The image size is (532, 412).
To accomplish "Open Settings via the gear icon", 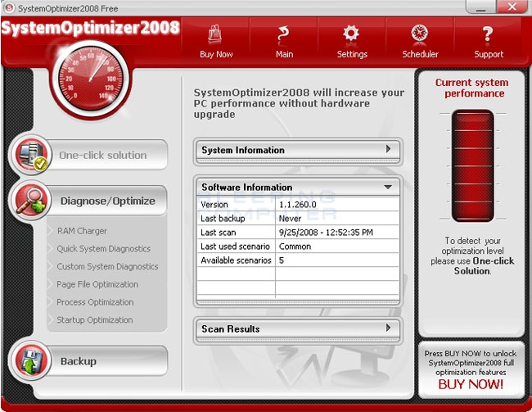I will coord(351,34).
